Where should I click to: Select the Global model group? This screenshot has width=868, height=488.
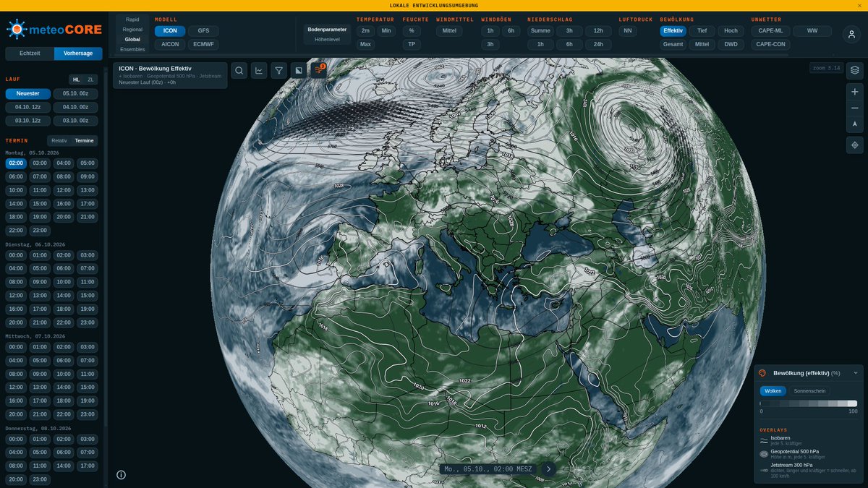pyautogui.click(x=132, y=40)
